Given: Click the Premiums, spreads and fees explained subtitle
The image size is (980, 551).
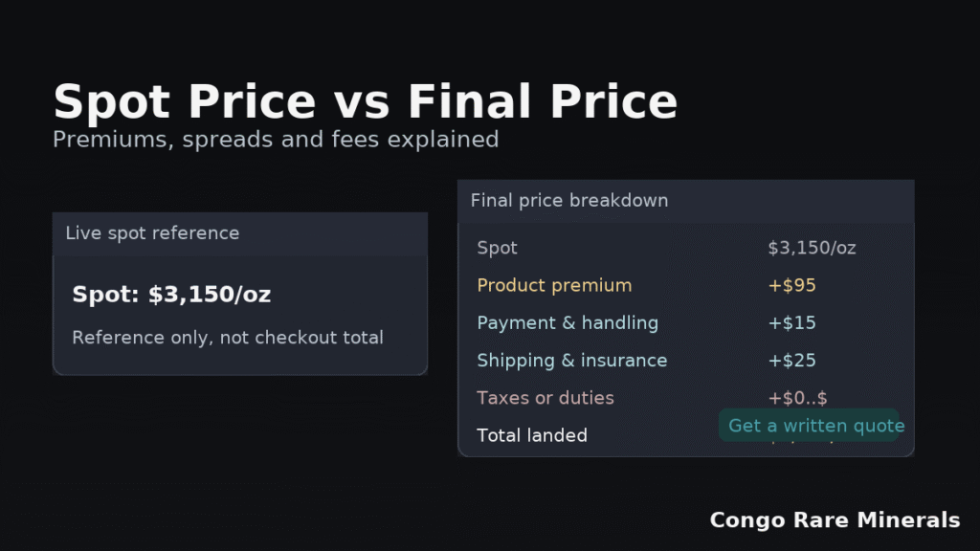Looking at the screenshot, I should click(x=276, y=140).
